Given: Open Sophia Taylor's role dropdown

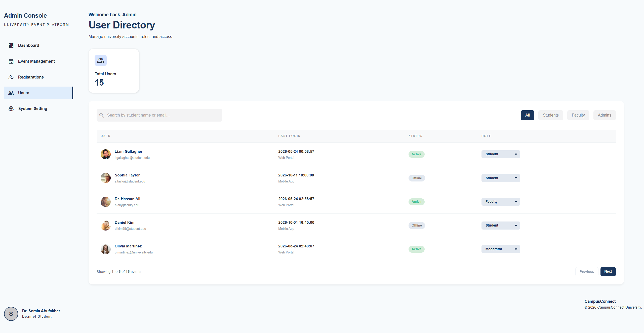Looking at the screenshot, I should pyautogui.click(x=501, y=178).
